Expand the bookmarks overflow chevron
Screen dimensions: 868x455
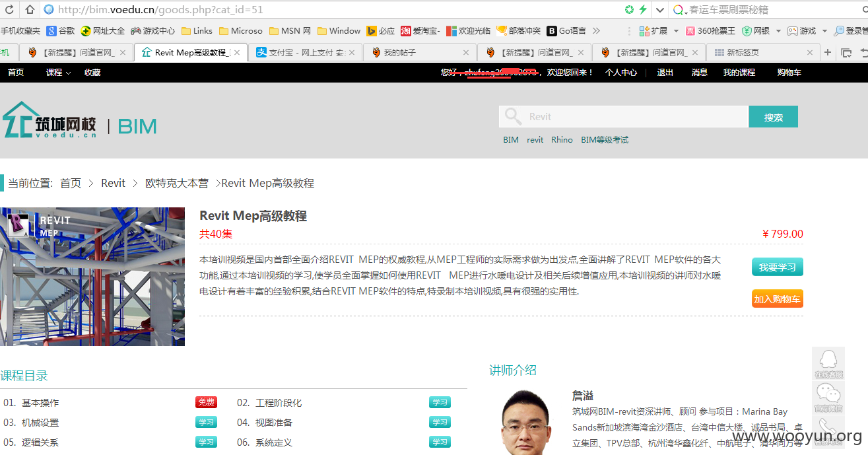[x=596, y=31]
